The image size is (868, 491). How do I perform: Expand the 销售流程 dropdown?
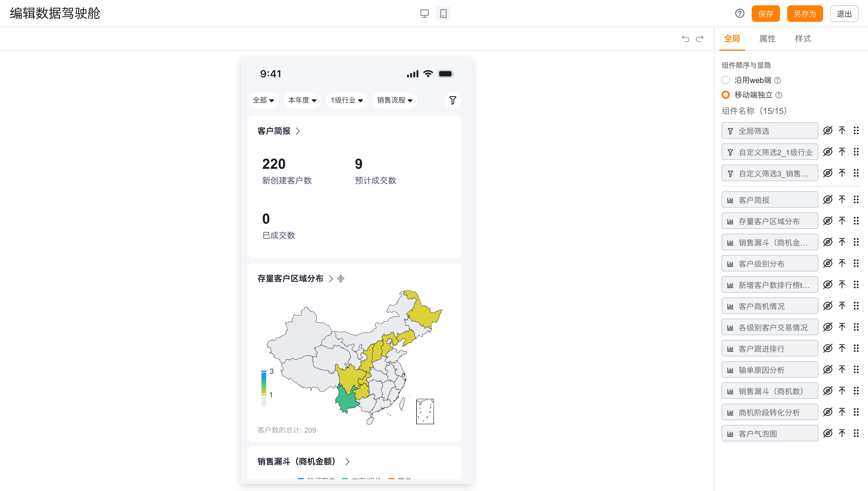[x=394, y=100]
